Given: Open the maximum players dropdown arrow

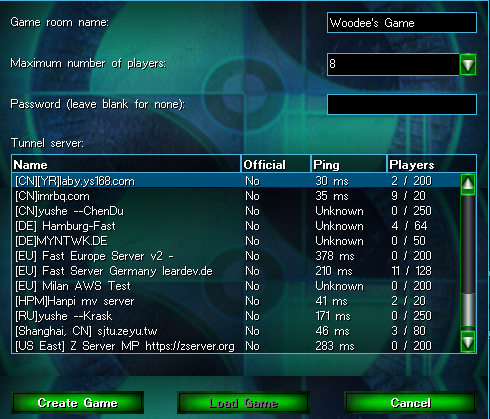Looking at the screenshot, I should click(468, 64).
